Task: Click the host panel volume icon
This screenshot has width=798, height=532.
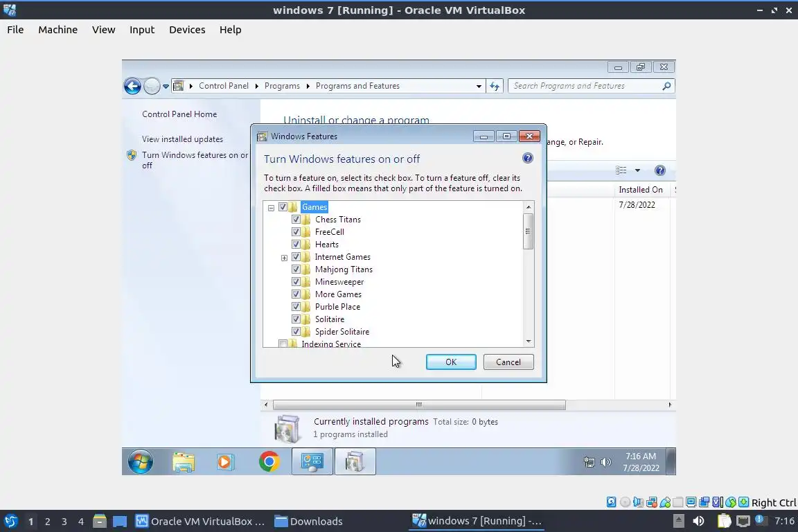Action: point(699,521)
